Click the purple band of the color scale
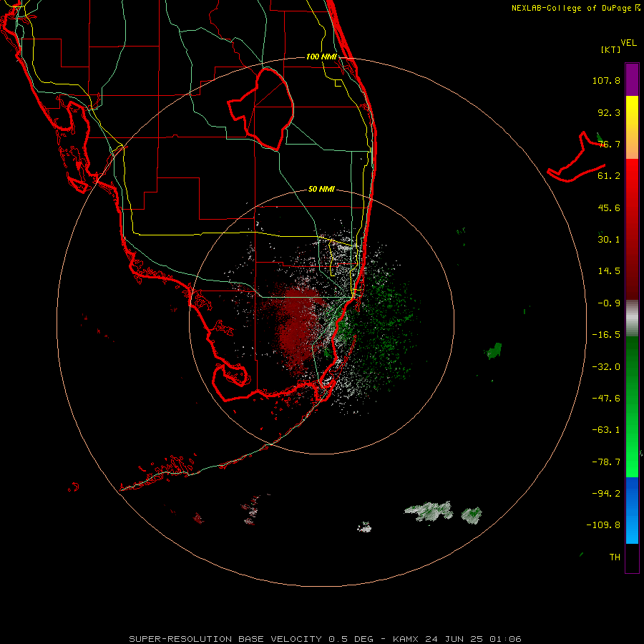This screenshot has height=644, width=644. tap(632, 79)
